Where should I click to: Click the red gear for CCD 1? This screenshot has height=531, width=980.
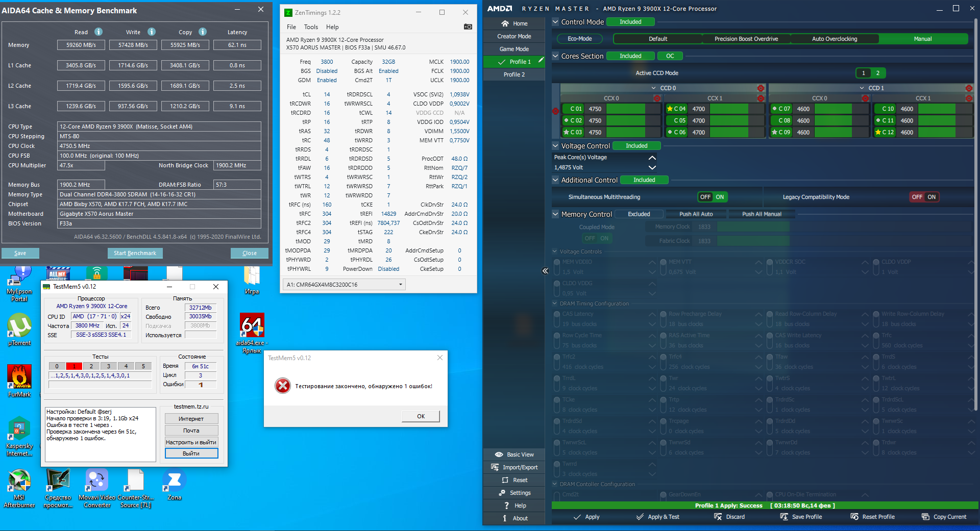[x=969, y=88]
